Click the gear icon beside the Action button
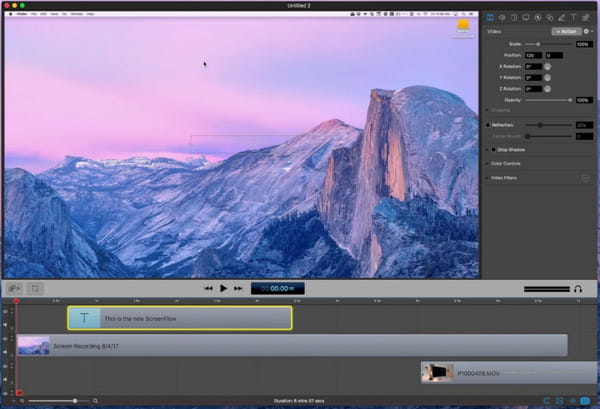 [x=586, y=31]
